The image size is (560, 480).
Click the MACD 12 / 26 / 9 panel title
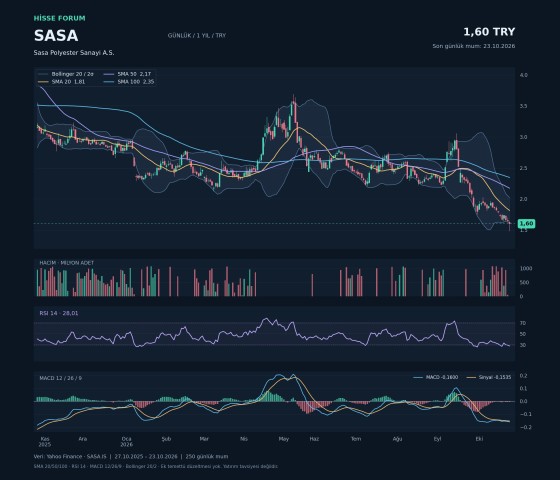tap(60, 378)
